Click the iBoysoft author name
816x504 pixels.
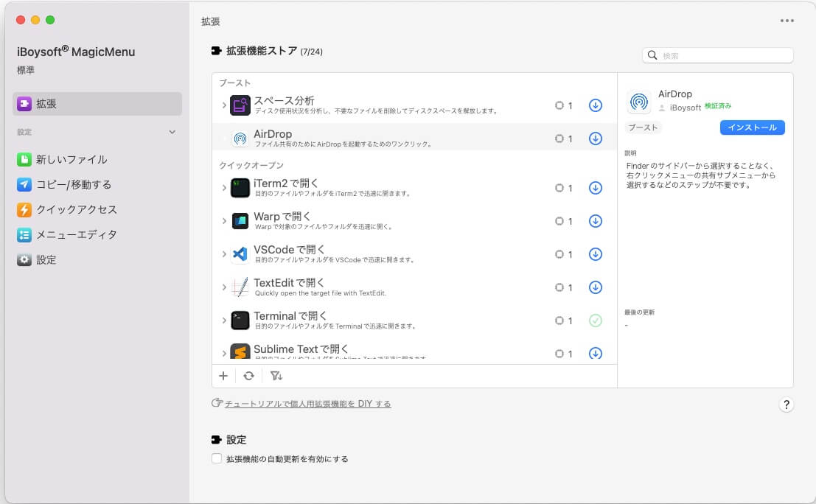685,108
